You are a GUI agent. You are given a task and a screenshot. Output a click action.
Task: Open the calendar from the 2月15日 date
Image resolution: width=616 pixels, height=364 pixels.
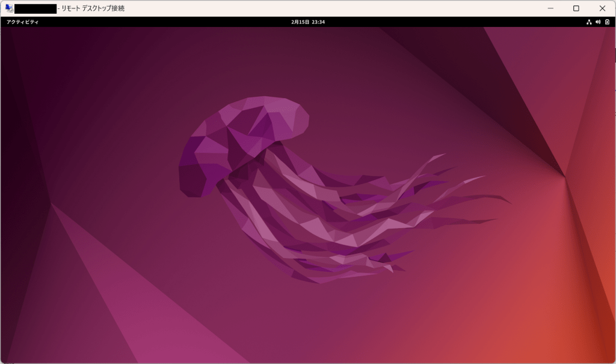click(x=300, y=22)
